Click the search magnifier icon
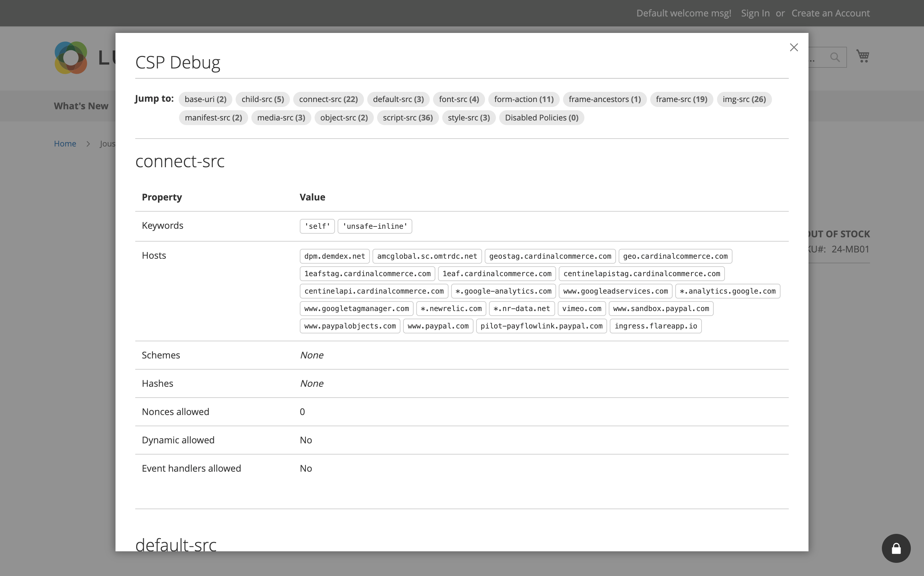924x576 pixels. tap(835, 58)
